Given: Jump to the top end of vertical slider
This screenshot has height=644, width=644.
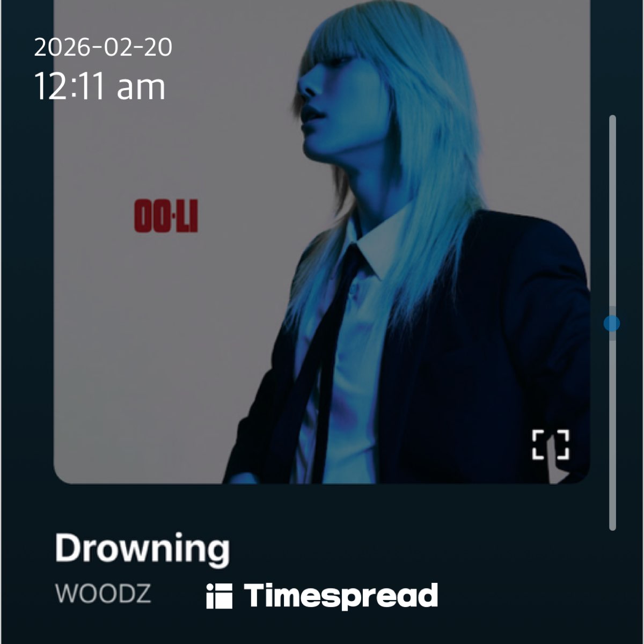Looking at the screenshot, I should point(612,118).
